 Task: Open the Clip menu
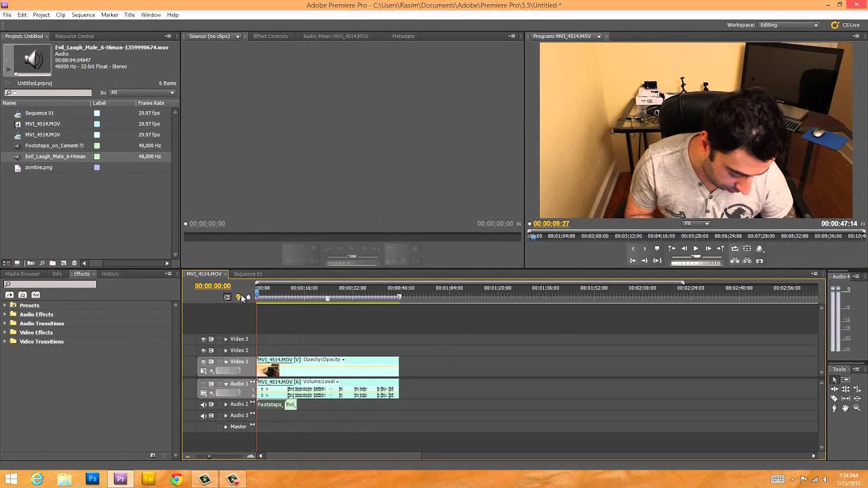click(x=60, y=15)
